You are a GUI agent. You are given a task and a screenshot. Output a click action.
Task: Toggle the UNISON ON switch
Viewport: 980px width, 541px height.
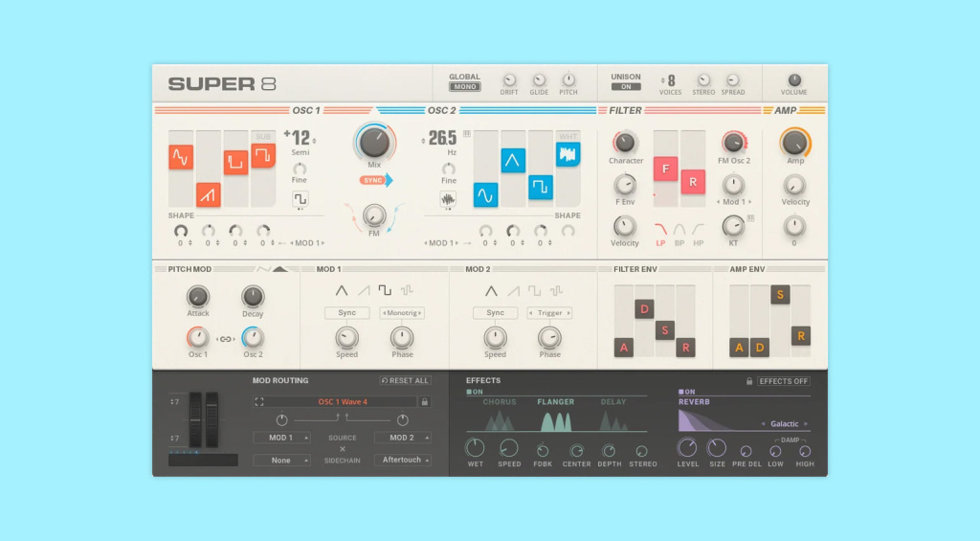pyautogui.click(x=626, y=87)
